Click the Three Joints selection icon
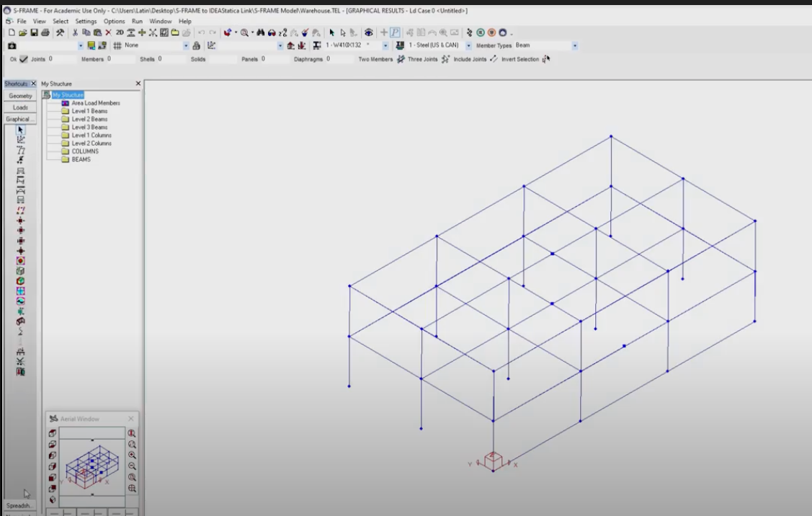Image resolution: width=812 pixels, height=516 pixels. [x=445, y=59]
